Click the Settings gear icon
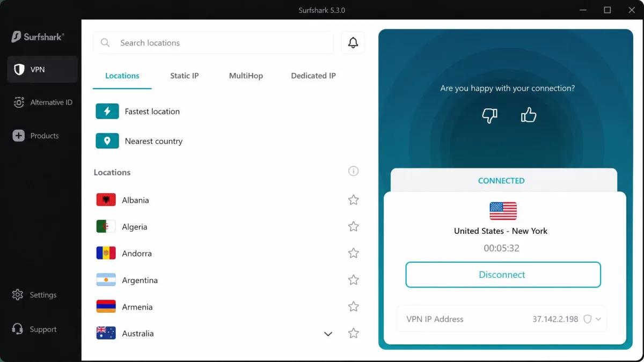 tap(18, 295)
